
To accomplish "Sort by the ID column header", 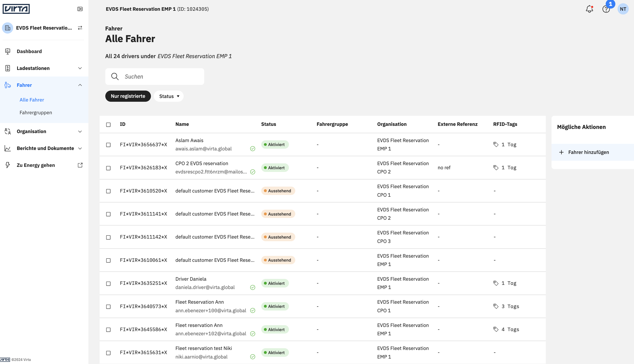I will (123, 124).
